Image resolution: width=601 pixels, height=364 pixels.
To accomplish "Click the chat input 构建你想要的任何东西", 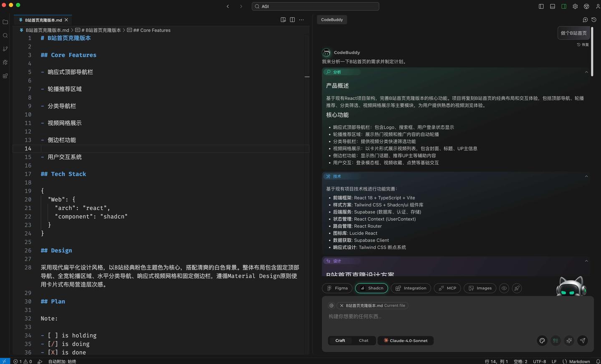I will coord(457,316).
